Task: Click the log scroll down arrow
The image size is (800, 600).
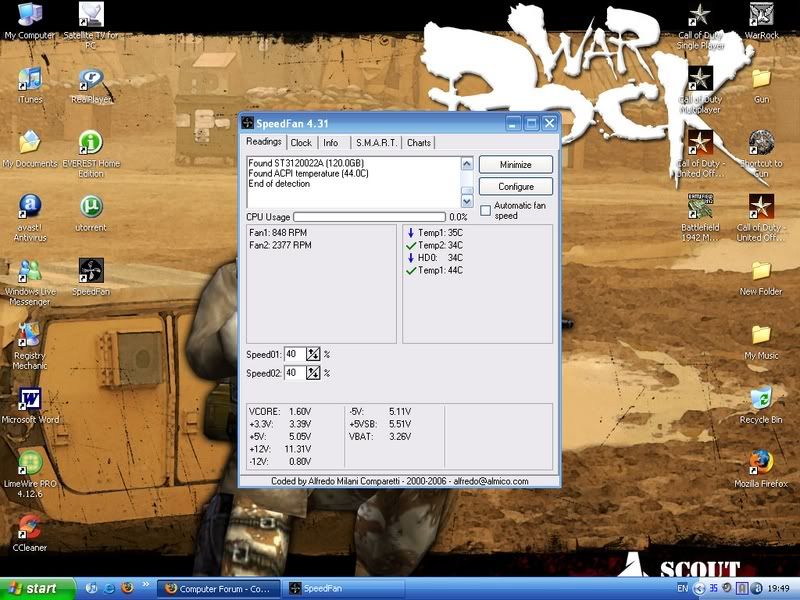Action: [467, 201]
